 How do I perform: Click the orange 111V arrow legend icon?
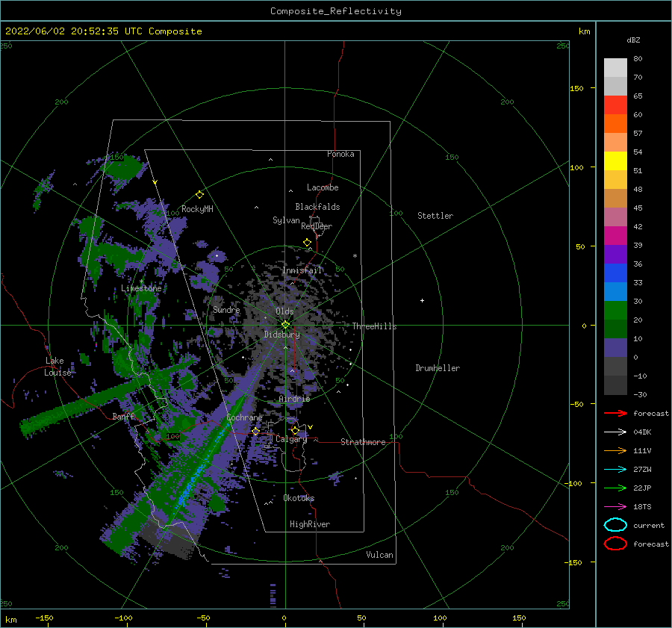(x=615, y=450)
